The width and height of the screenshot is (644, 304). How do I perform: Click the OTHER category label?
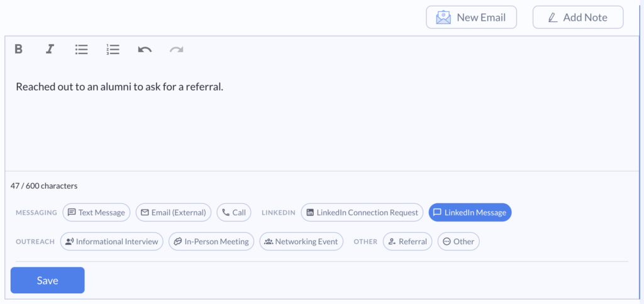pyautogui.click(x=365, y=242)
